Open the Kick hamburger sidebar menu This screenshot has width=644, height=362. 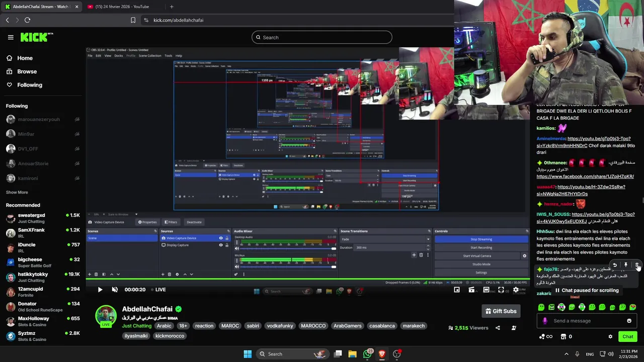(x=11, y=37)
